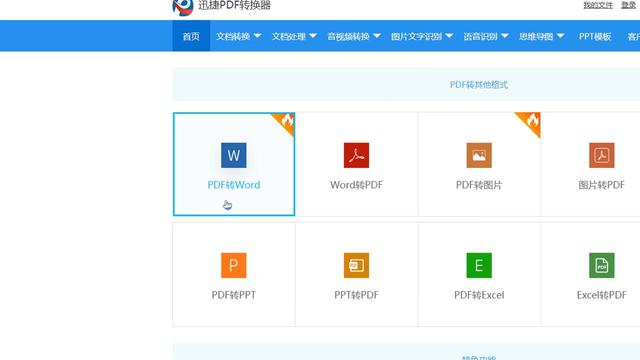The height and width of the screenshot is (360, 640).
Task: Click the red Acrobat icon for Word转PDF
Action: (356, 155)
